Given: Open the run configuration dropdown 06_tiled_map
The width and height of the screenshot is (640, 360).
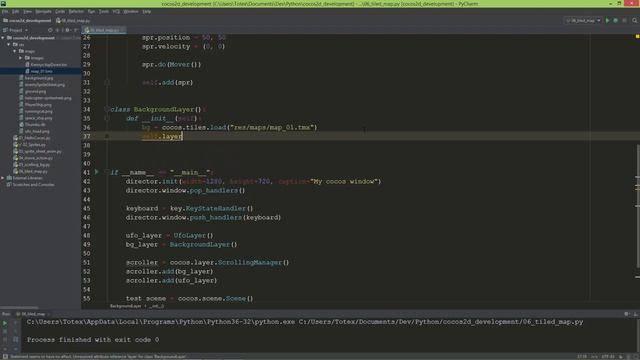Looking at the screenshot, I should click(583, 20).
